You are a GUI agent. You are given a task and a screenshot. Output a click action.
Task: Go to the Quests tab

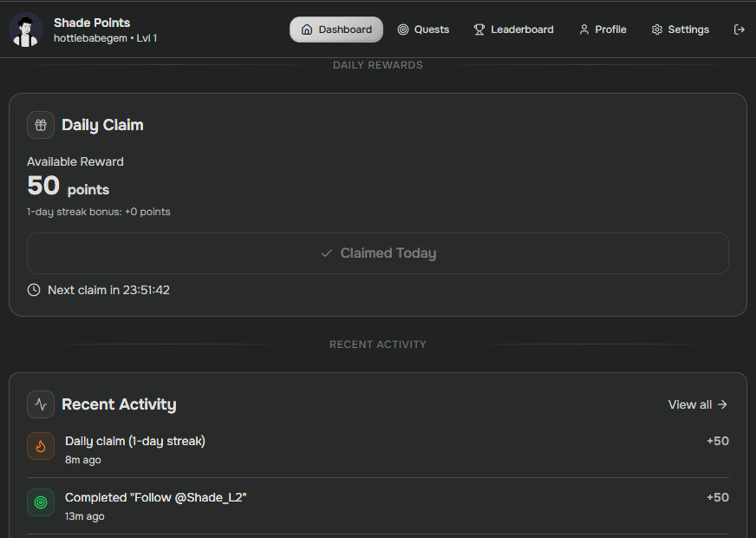(423, 30)
